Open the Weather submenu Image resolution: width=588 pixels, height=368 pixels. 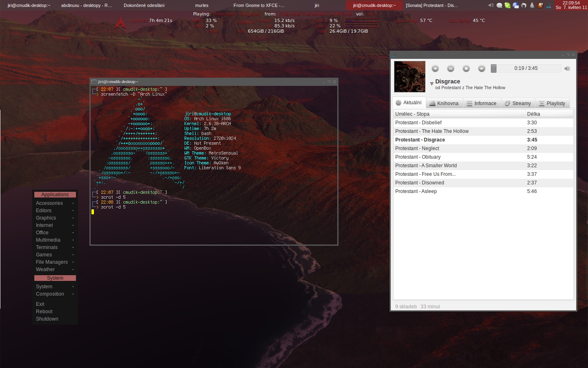click(55, 269)
